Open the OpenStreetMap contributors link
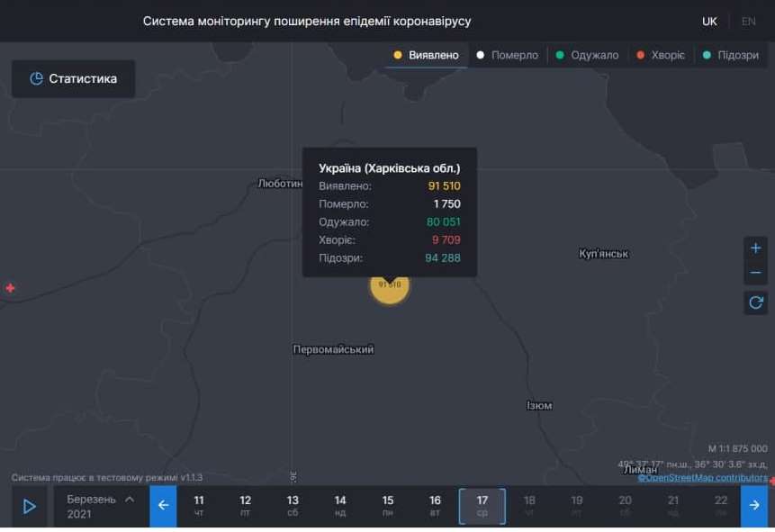Screen dimensions: 775x532 (x=700, y=478)
